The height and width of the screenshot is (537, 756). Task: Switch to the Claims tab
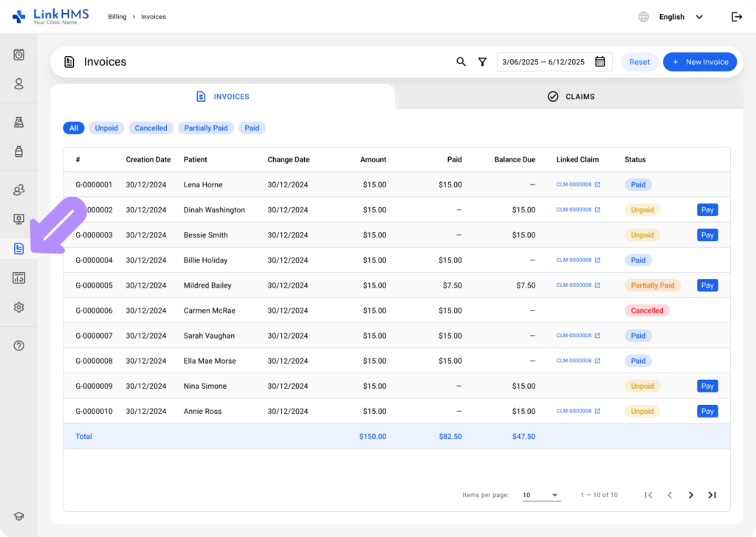tap(571, 97)
